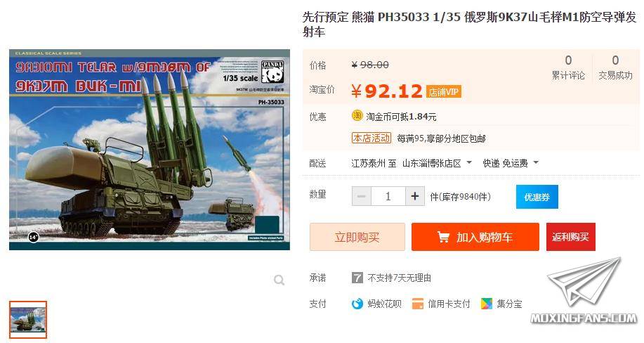Click the red 返利购买 button
Image resolution: width=644 pixels, height=343 pixels.
click(x=570, y=237)
